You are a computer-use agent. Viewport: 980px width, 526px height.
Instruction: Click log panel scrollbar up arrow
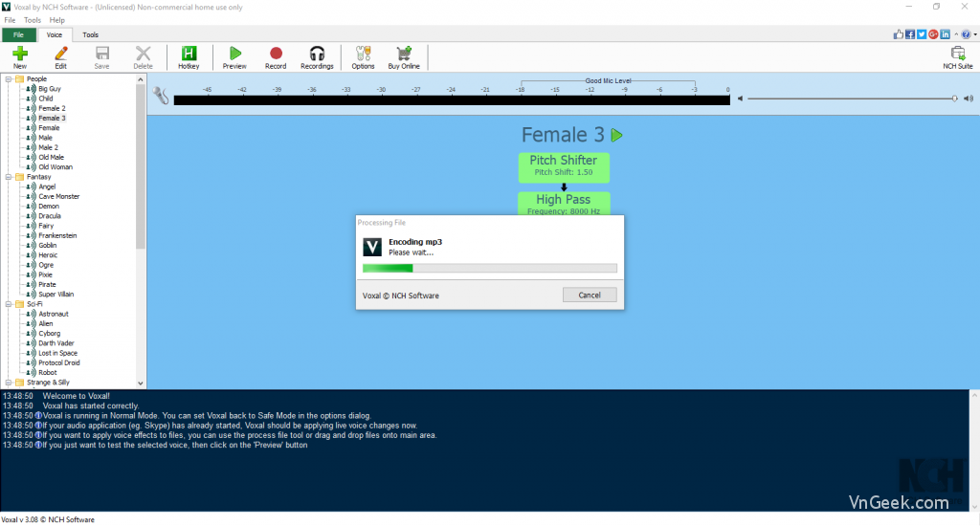click(974, 395)
